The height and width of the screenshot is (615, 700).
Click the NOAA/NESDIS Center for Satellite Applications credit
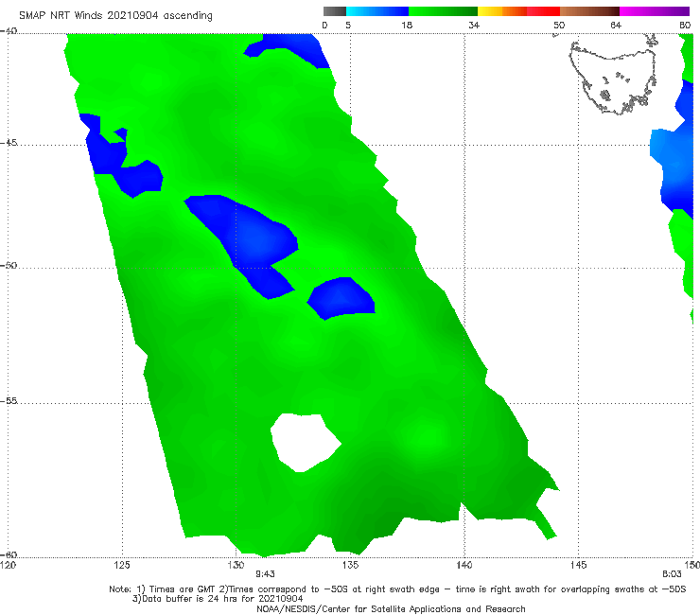tap(391, 609)
